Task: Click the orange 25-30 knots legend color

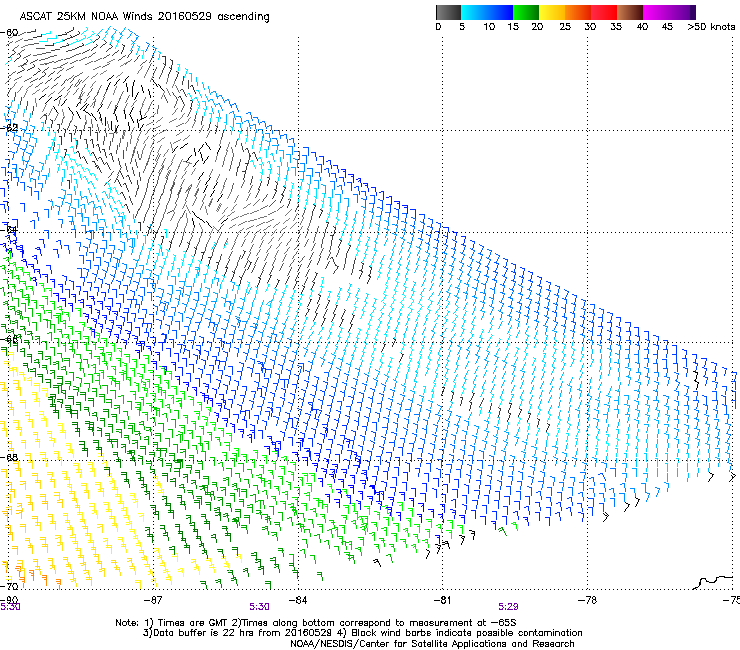Action: pos(578,12)
